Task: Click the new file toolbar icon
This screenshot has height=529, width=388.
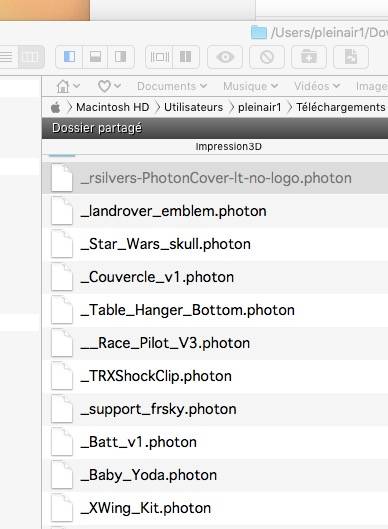Action: [x=351, y=57]
